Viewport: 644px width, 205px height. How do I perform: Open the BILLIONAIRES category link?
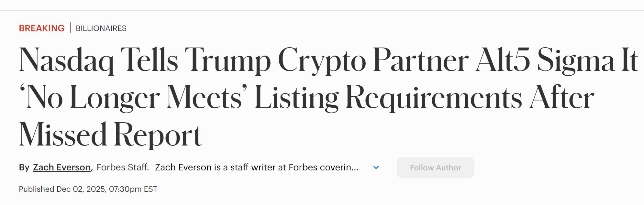101,28
